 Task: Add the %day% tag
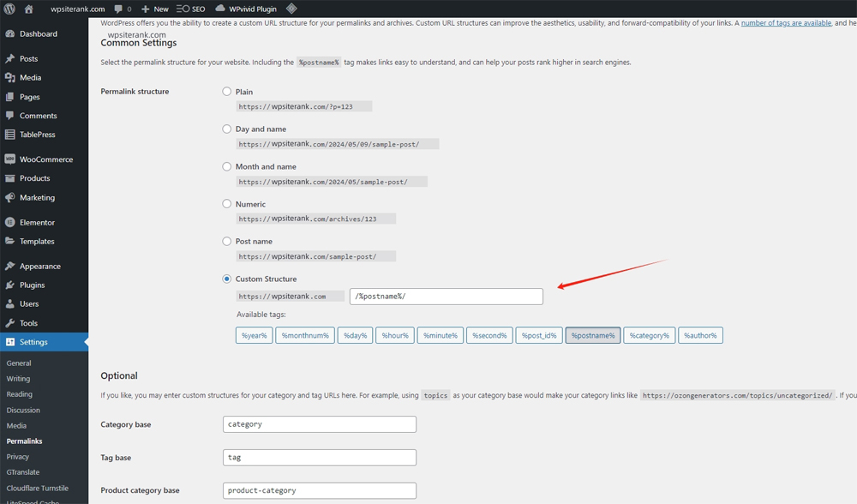pyautogui.click(x=356, y=335)
